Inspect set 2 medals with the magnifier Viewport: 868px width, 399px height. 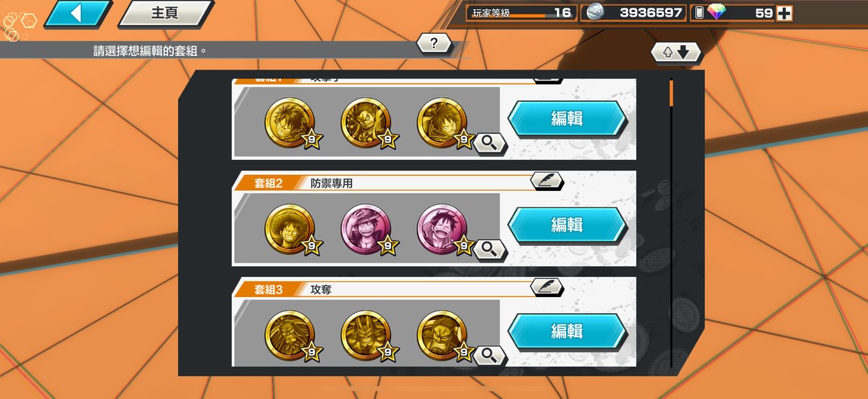(489, 250)
